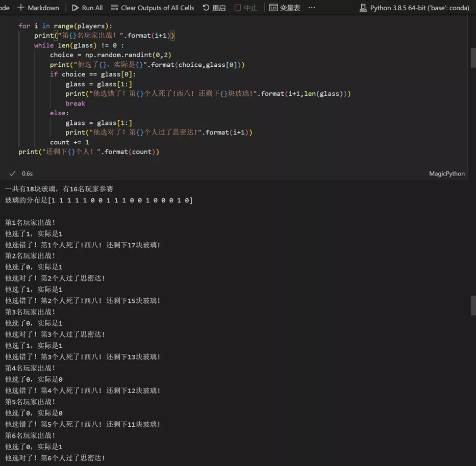The image size is (476, 466).
Task: Click the 'count += 1' line
Action: coord(69,142)
